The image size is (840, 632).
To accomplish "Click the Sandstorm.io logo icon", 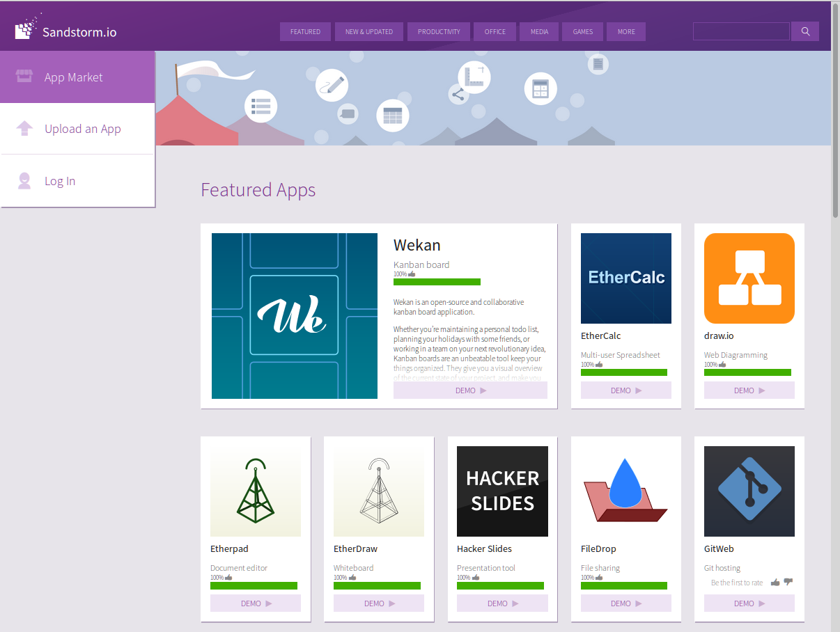I will 24,29.
